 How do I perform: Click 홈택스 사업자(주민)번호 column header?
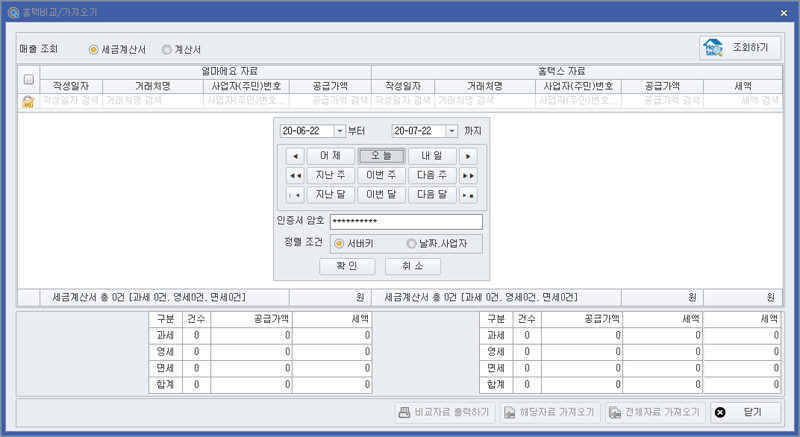(578, 86)
